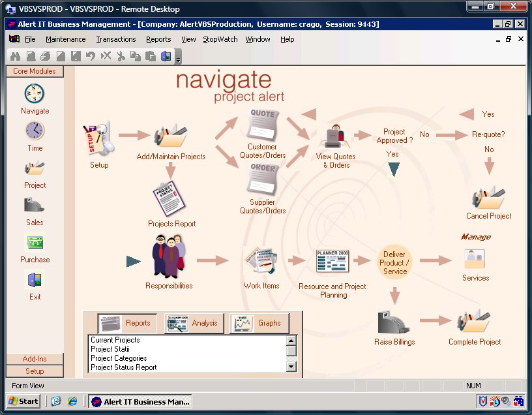The image size is (532, 415).
Task: Open the Services icon under Manage
Action: [475, 260]
